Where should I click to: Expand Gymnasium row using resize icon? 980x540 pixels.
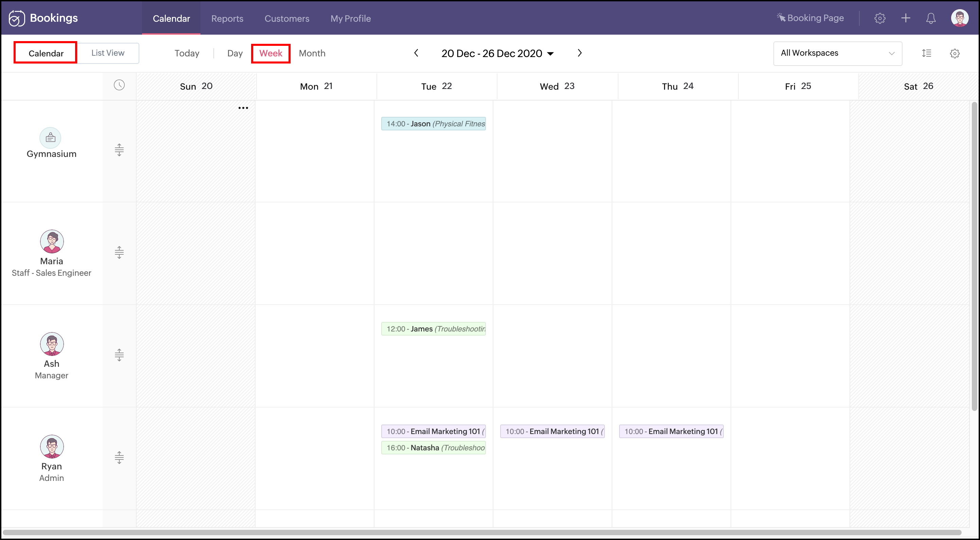pyautogui.click(x=119, y=150)
